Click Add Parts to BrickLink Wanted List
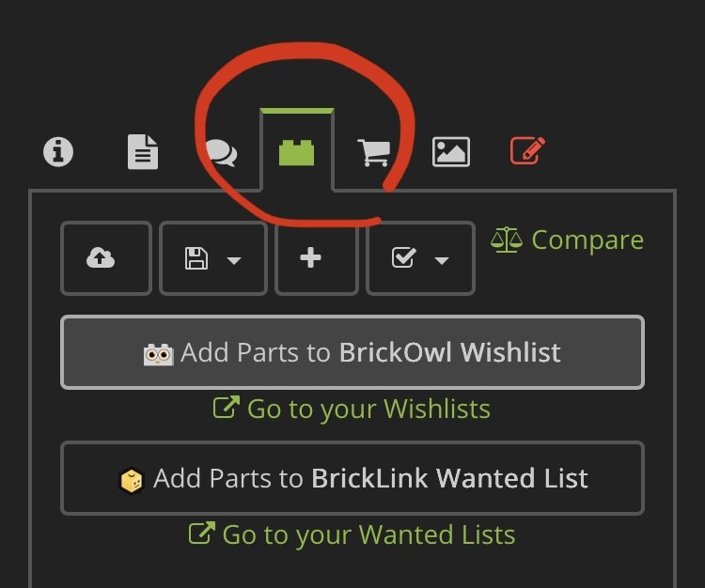 point(352,478)
